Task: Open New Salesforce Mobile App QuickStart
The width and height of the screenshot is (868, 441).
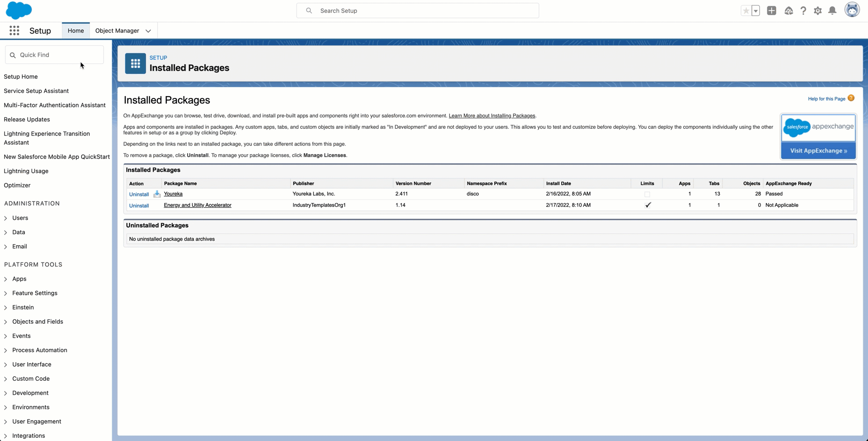Action: pyautogui.click(x=57, y=157)
